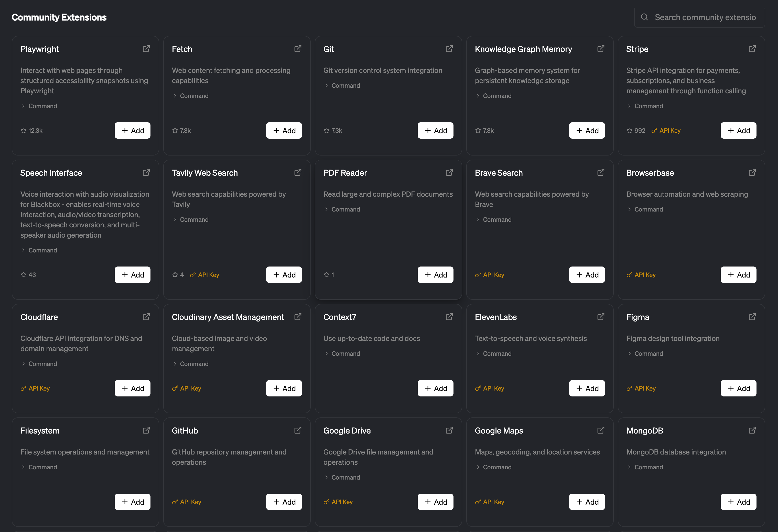This screenshot has width=778, height=532.
Task: Add the Tavily Web Search extension
Action: pyautogui.click(x=284, y=275)
